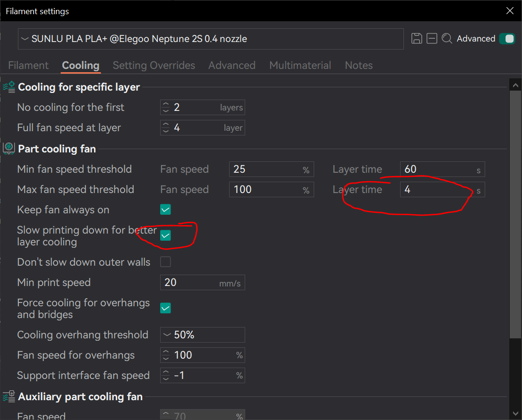Close the Filament settings dialog

[x=510, y=11]
